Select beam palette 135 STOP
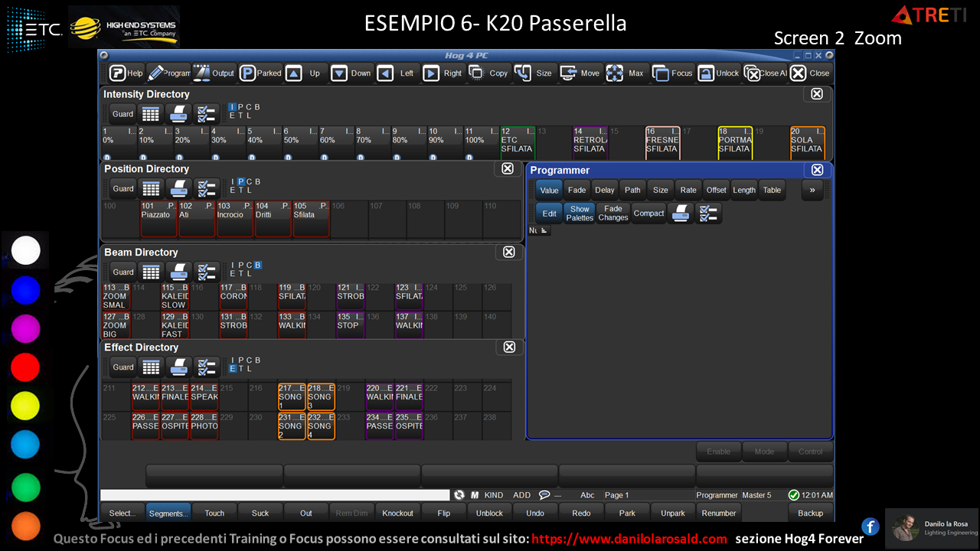Viewport: 980px width, 551px height. tap(351, 325)
